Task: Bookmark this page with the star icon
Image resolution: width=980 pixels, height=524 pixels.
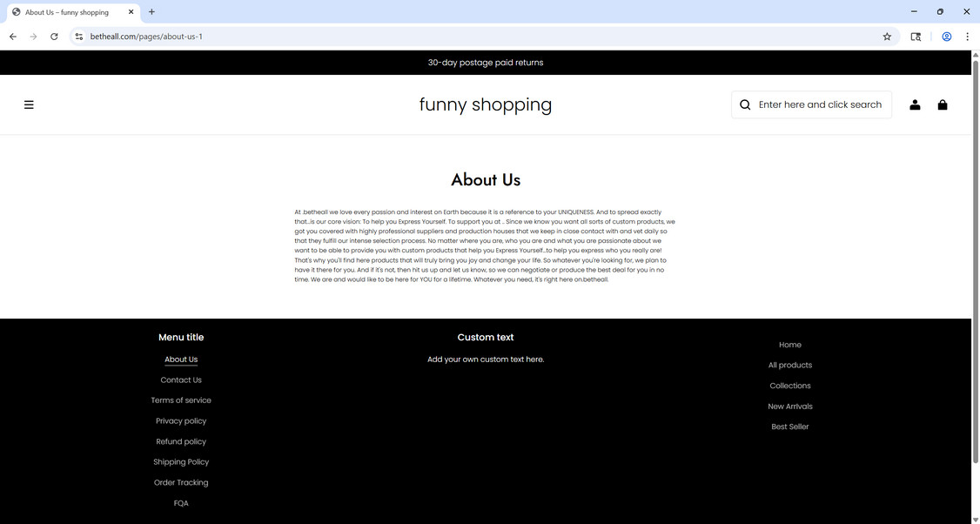Action: click(886, 37)
